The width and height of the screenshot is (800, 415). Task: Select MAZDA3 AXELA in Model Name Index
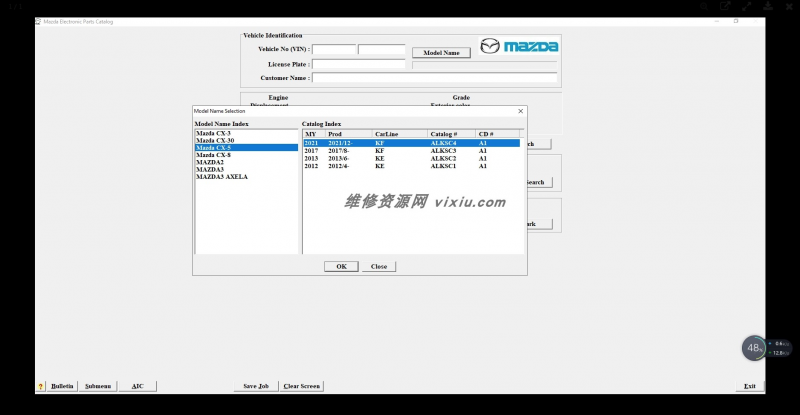(x=246, y=177)
